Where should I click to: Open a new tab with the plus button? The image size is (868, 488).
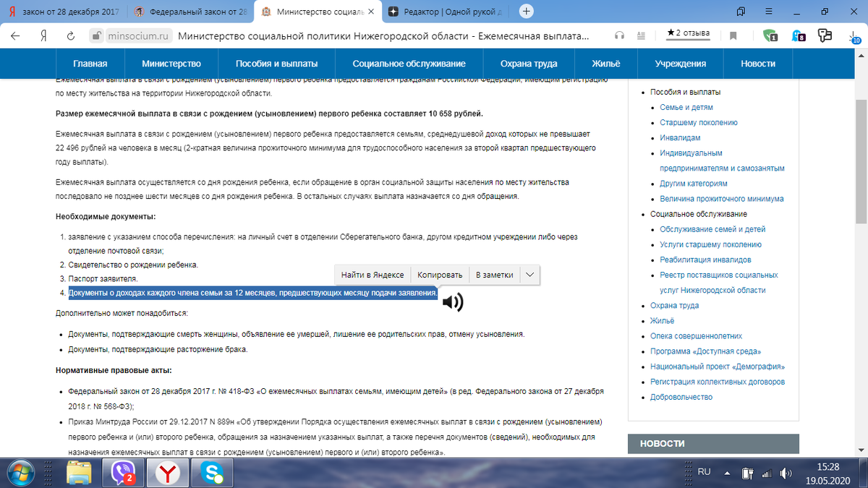527,12
